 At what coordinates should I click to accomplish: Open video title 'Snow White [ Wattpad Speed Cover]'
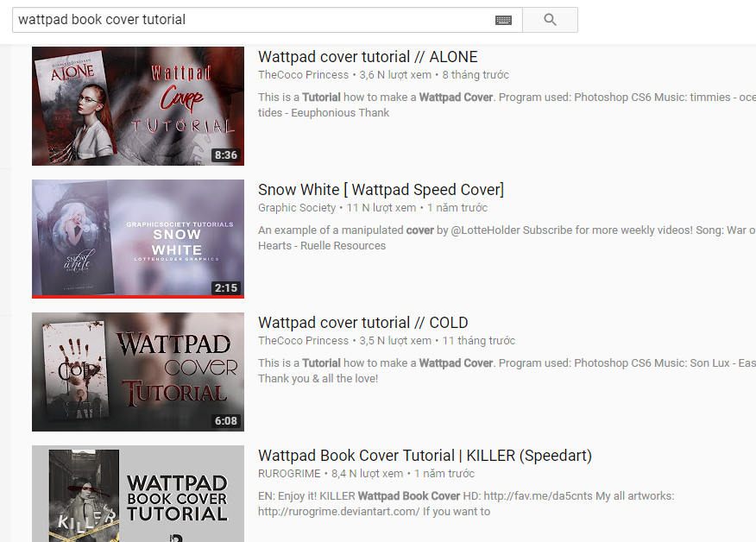381,190
